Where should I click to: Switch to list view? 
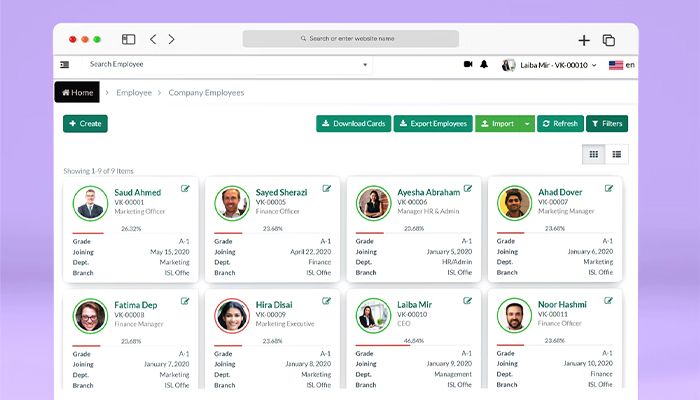pyautogui.click(x=617, y=154)
